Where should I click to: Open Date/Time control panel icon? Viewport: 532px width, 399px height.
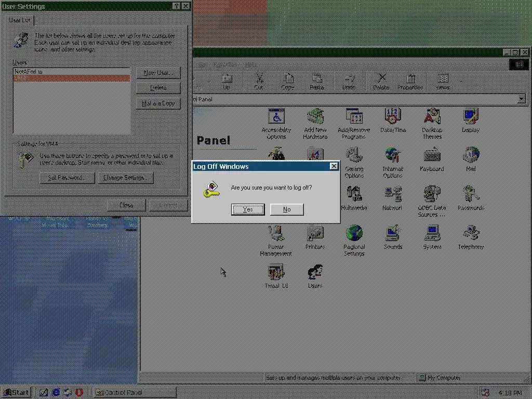tap(393, 121)
